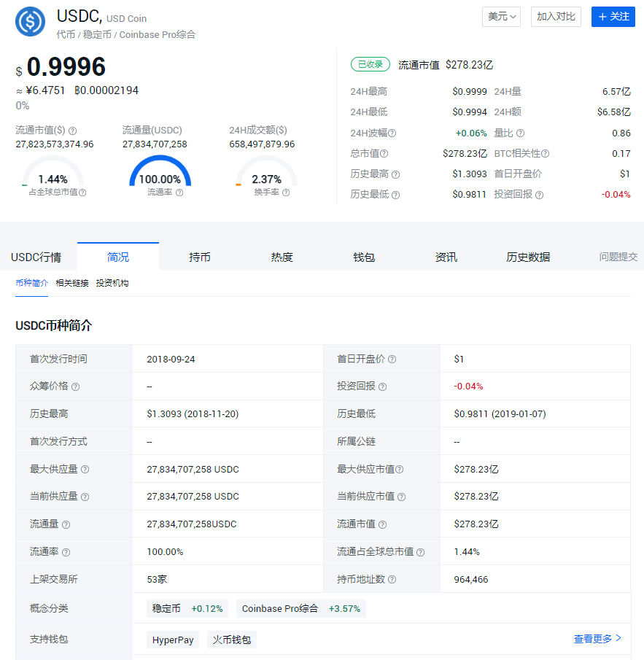Click help icon next to 流通市值($)
This screenshot has width=644, height=660.
(72, 131)
